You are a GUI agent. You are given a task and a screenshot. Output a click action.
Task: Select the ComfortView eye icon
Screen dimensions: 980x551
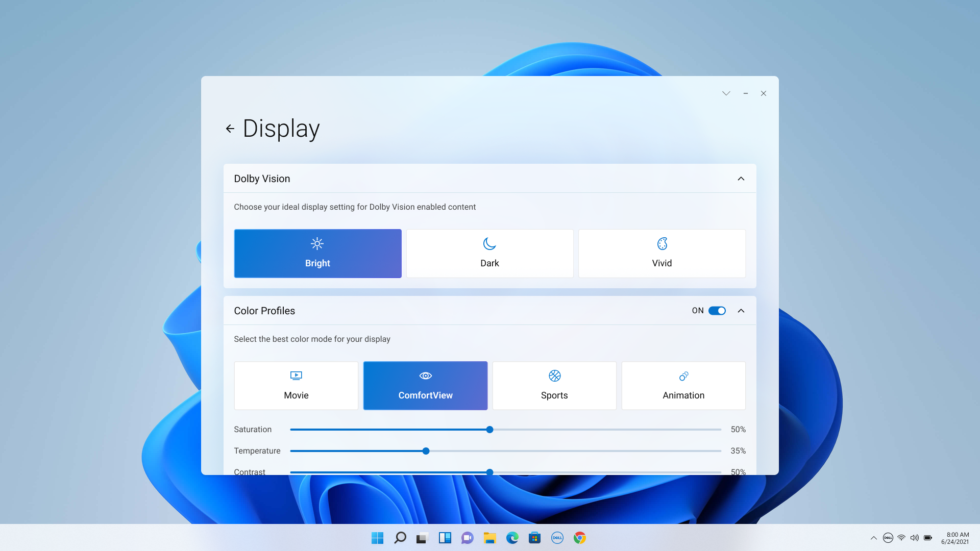425,375
